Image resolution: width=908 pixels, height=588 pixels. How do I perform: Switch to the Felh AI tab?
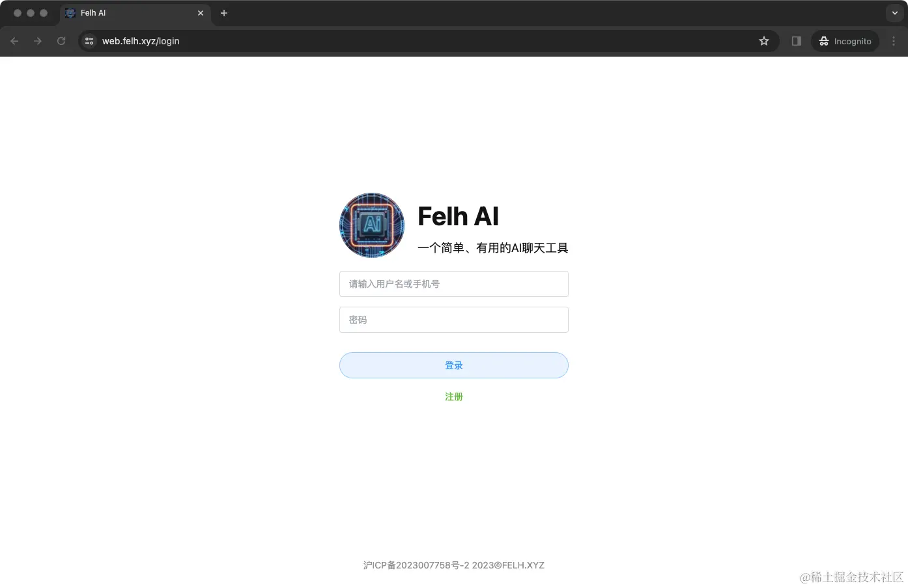tap(130, 13)
